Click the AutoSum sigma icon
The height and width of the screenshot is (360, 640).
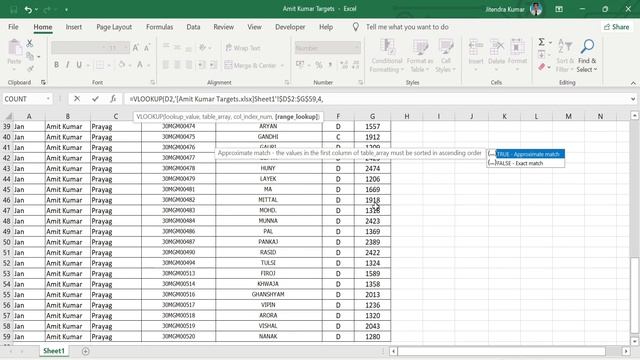tap(541, 42)
